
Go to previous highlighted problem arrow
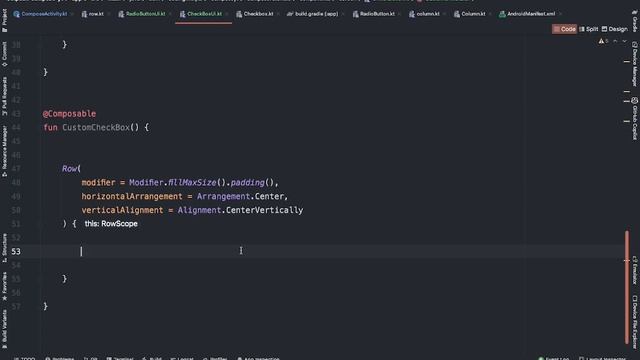click(615, 41)
